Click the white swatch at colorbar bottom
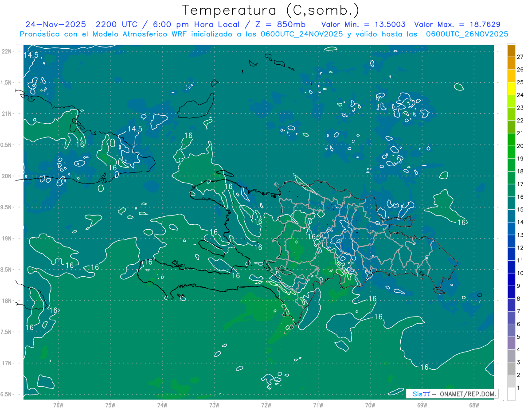This screenshot has height=411, width=532. click(x=511, y=394)
